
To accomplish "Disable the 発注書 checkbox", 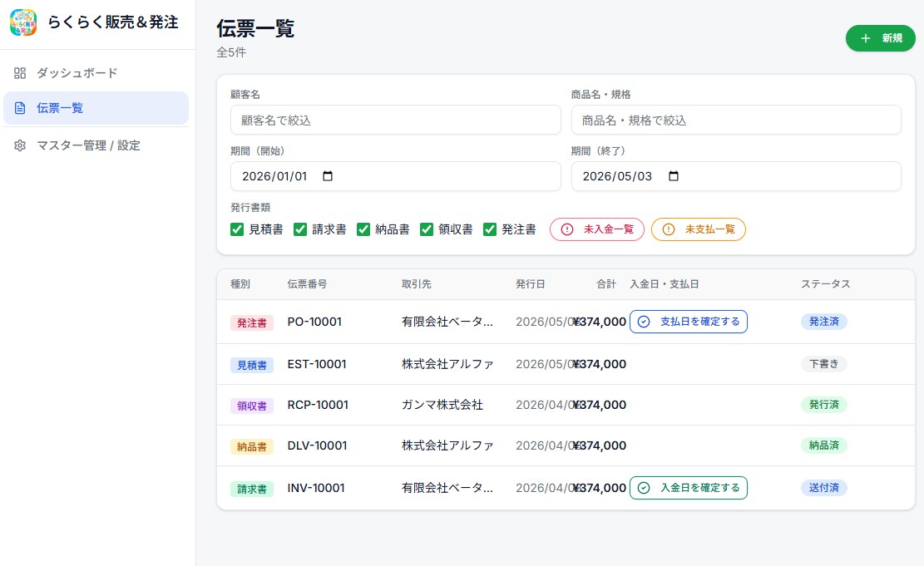I will click(490, 229).
